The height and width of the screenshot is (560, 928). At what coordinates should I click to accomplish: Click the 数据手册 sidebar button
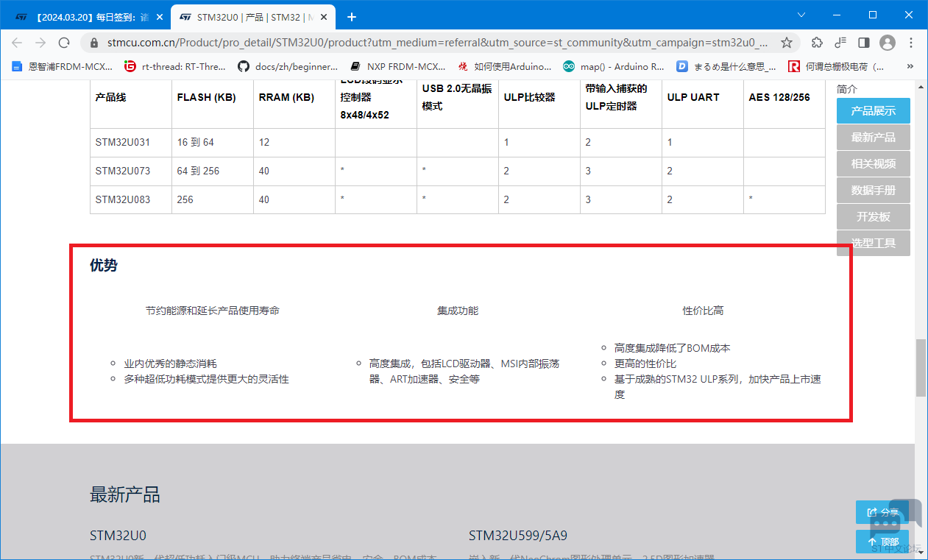[874, 191]
